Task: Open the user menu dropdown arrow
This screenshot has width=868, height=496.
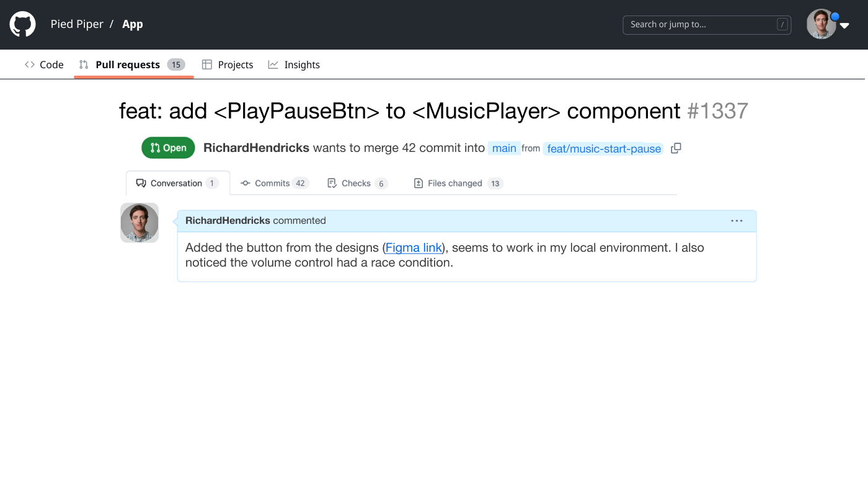Action: click(844, 26)
